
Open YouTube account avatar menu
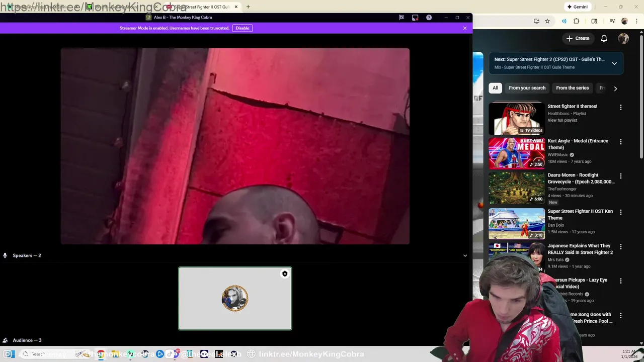[623, 39]
